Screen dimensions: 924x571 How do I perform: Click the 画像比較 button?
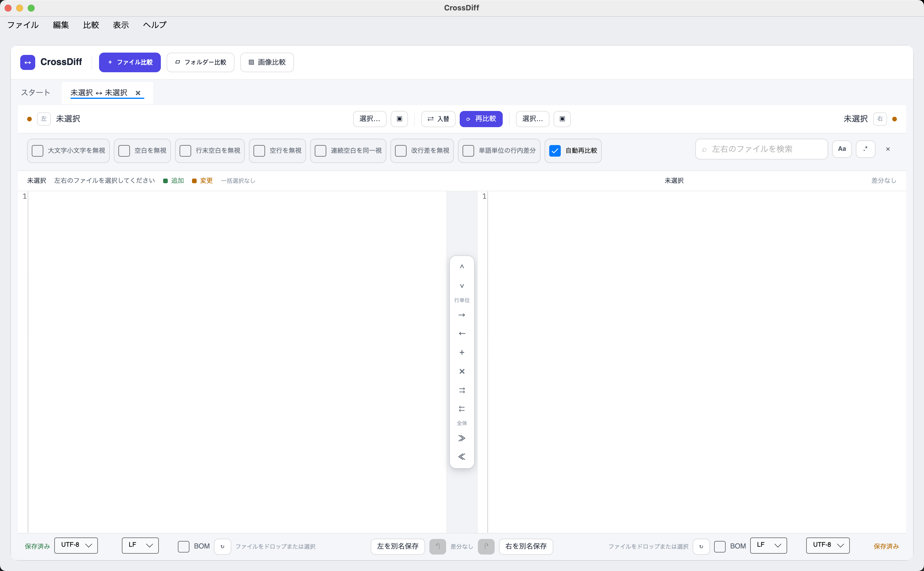click(x=267, y=62)
